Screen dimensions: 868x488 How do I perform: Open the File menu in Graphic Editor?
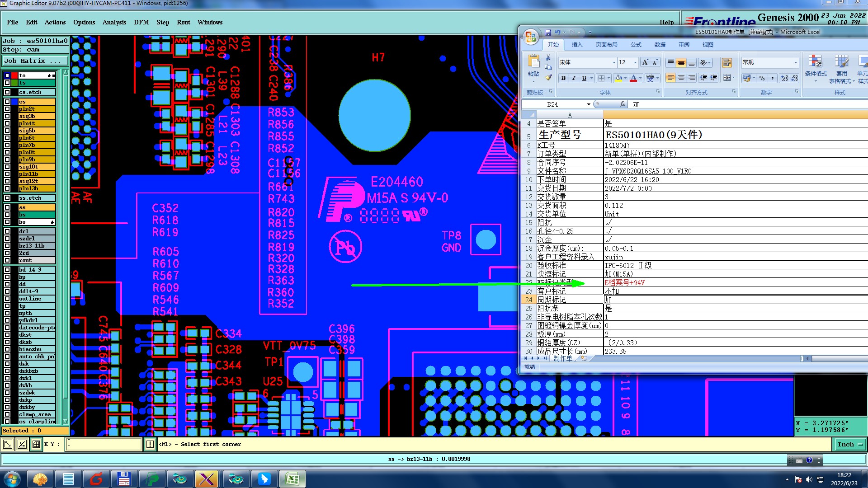(13, 22)
